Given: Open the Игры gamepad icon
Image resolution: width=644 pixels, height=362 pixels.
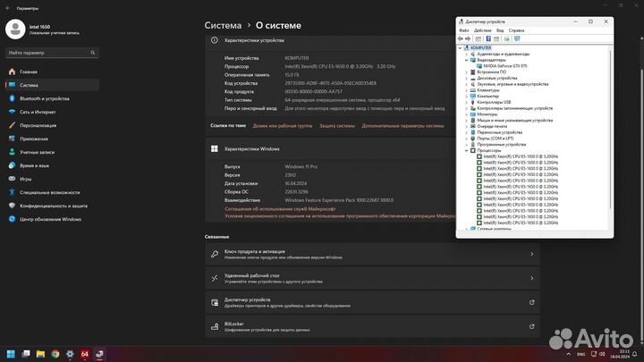Looking at the screenshot, I should (12, 179).
